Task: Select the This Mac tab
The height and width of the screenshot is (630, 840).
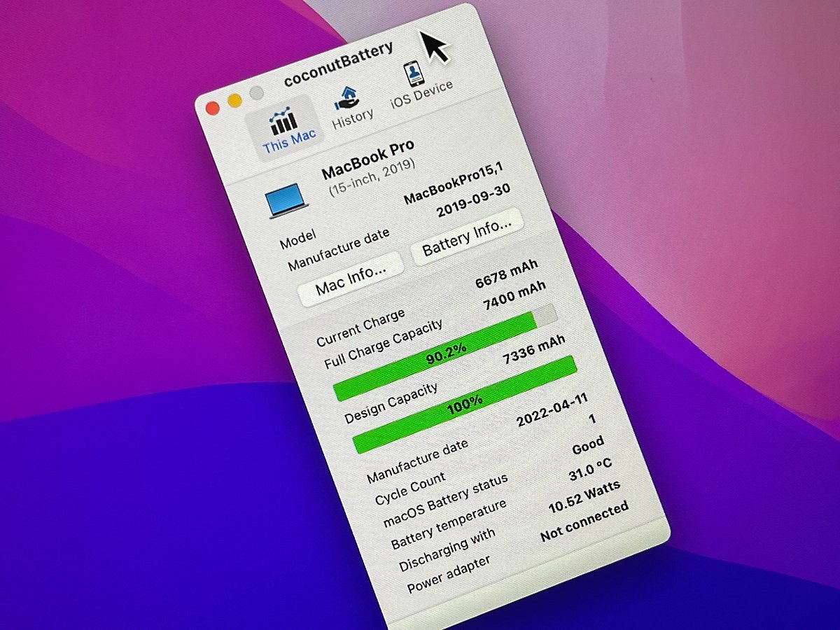Action: tap(287, 129)
